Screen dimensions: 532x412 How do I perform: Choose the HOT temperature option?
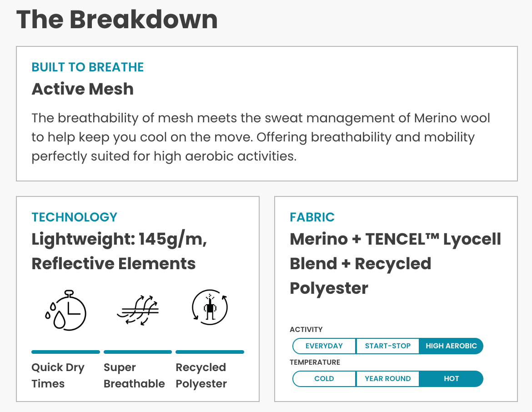point(451,379)
